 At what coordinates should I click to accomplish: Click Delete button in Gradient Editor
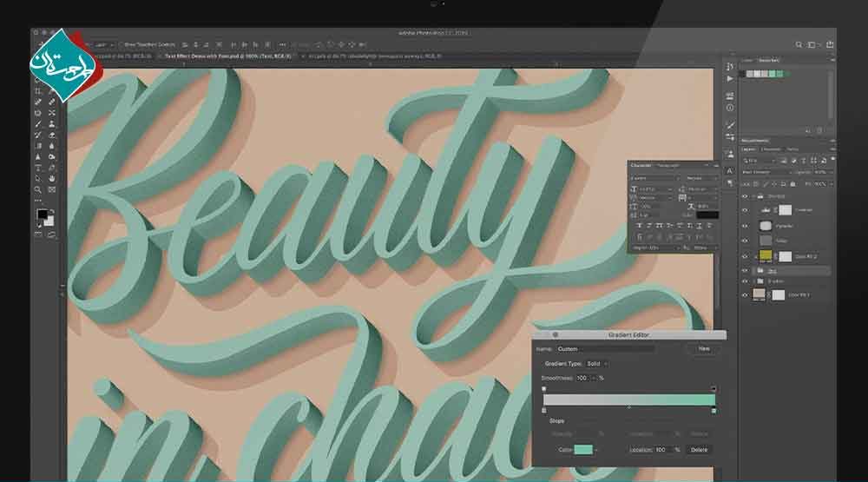(x=699, y=450)
